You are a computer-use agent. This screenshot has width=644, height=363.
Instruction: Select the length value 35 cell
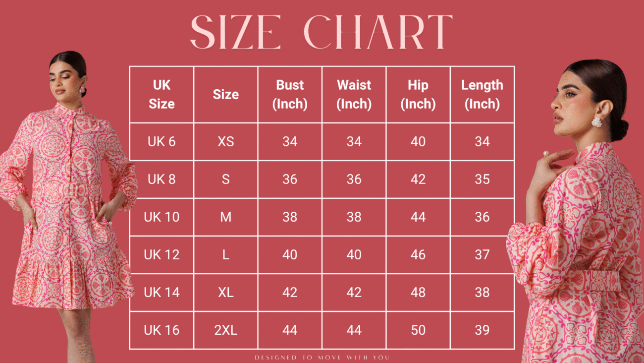click(482, 179)
